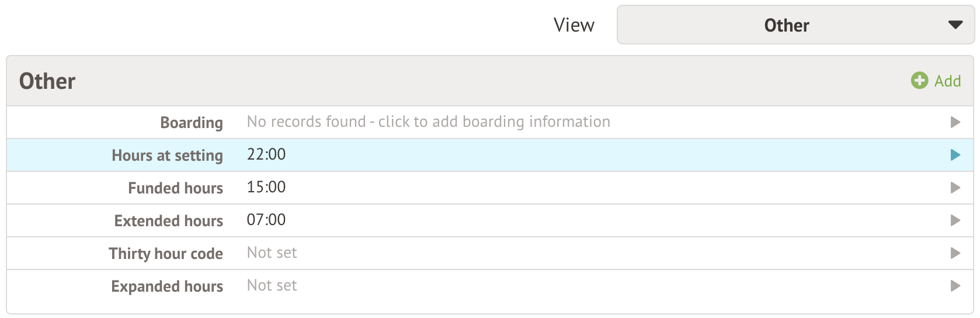This screenshot has width=980, height=318.
Task: Select the Funded hours label
Action: pyautogui.click(x=175, y=188)
